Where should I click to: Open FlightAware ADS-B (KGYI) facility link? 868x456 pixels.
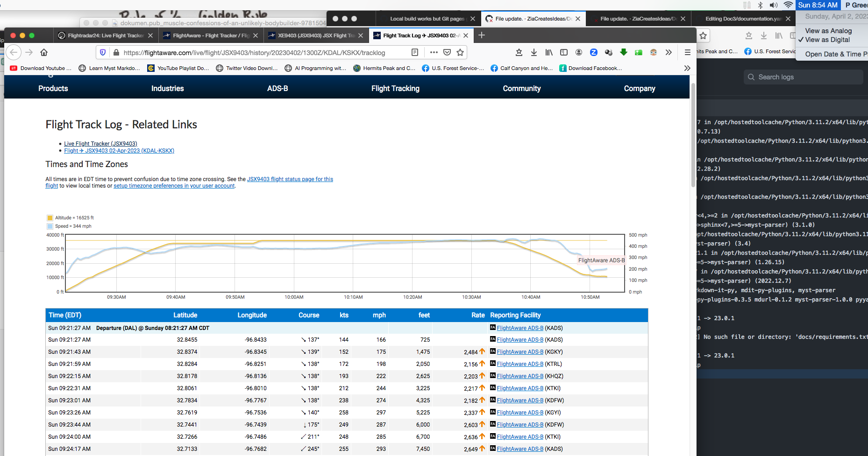(520, 413)
